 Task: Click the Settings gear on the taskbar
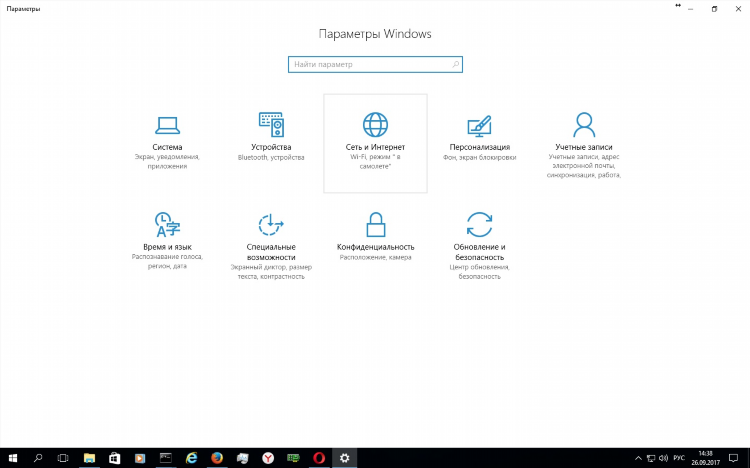click(x=344, y=458)
